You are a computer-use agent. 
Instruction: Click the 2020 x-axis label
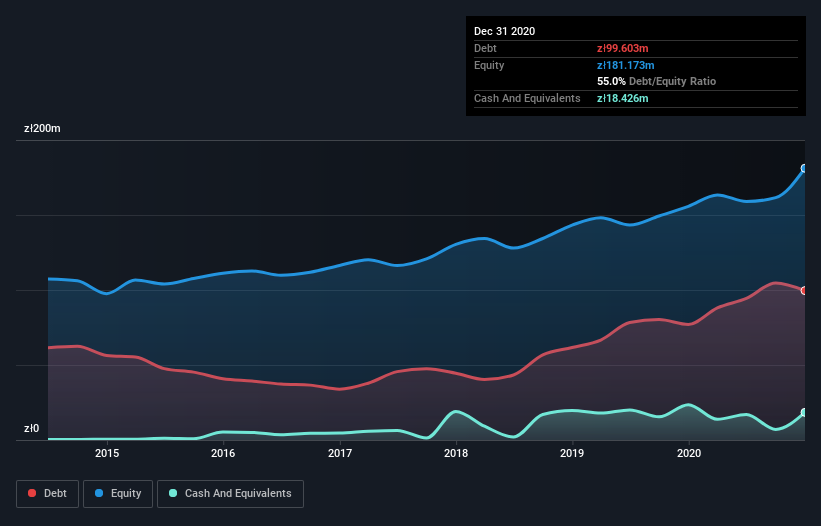coord(689,453)
